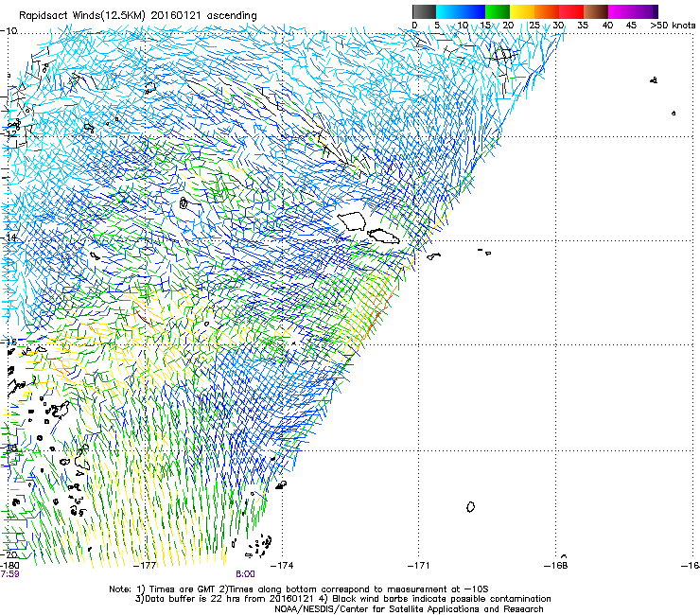Click the '30' legend scale label
Screen dimensions: 700x615
(x=558, y=25)
